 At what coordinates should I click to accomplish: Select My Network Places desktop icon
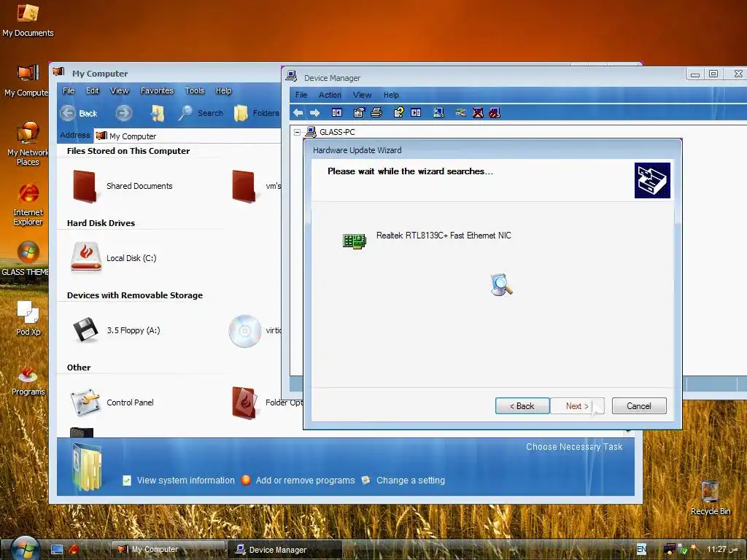click(x=28, y=144)
